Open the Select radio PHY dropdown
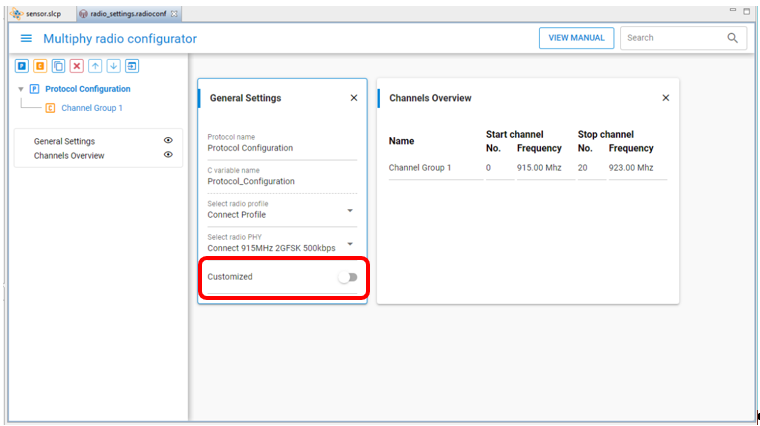The image size is (760, 426). (x=349, y=243)
